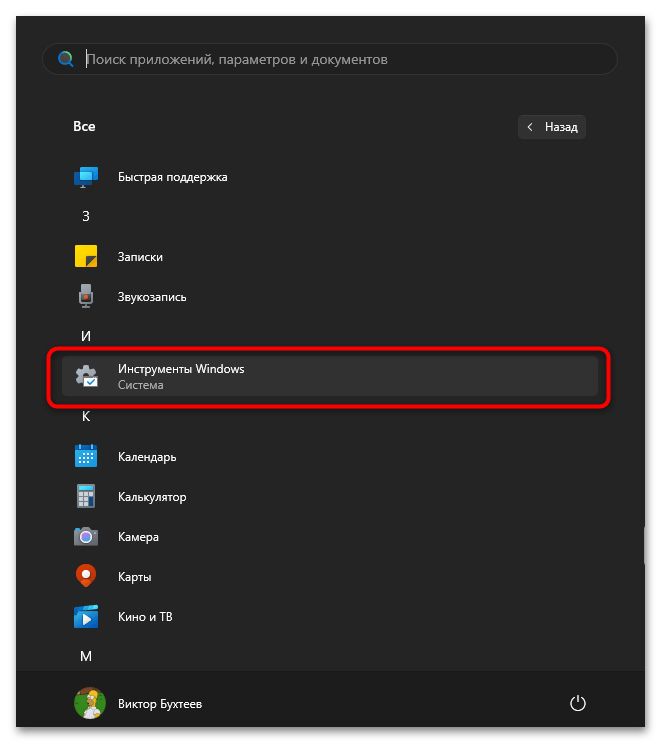Launch the Camera app icon
Image resolution: width=661 pixels, height=743 pixels.
pos(86,536)
